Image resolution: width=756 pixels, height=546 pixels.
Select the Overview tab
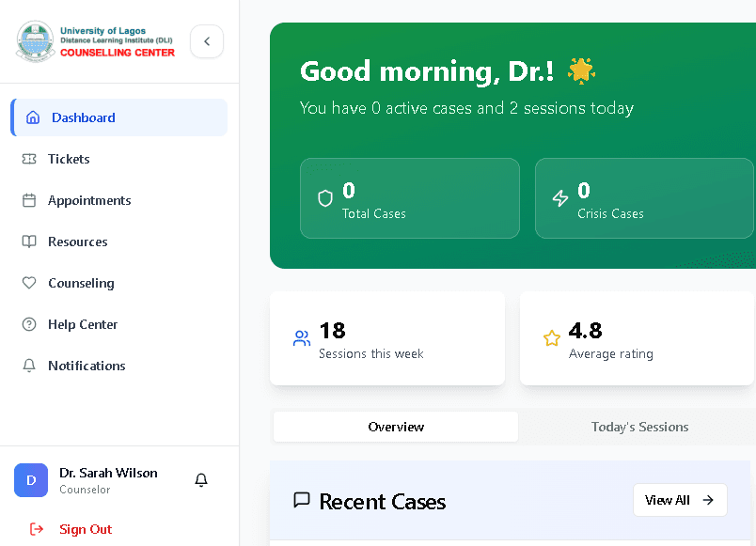point(396,427)
